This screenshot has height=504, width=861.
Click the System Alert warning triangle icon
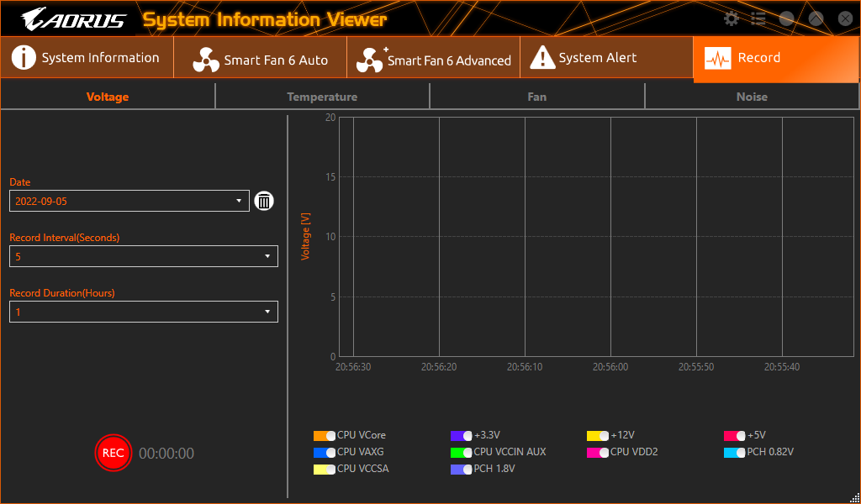pyautogui.click(x=542, y=58)
